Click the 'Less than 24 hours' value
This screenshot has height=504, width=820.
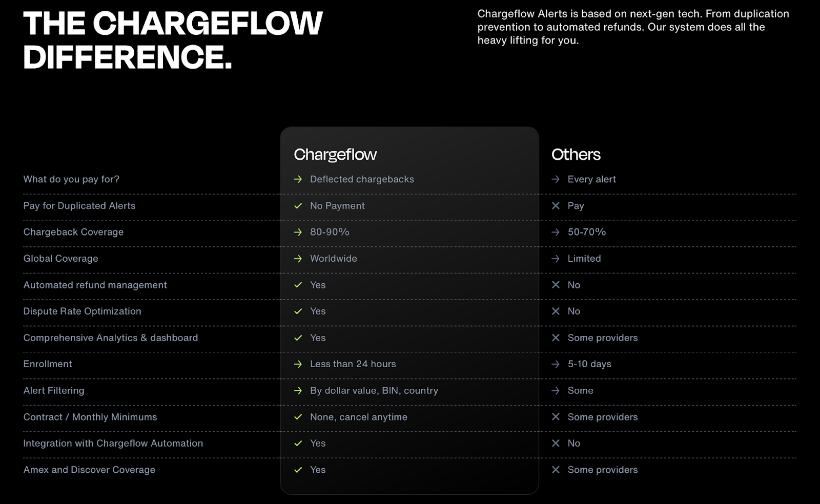[x=353, y=364]
